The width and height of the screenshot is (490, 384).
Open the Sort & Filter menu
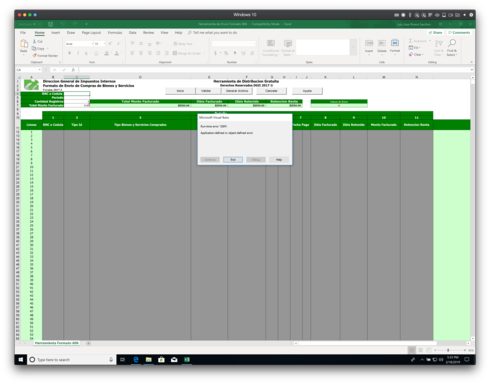[x=439, y=47]
